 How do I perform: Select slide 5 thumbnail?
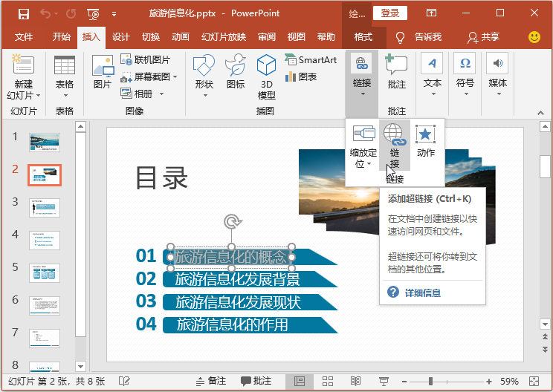(45, 273)
